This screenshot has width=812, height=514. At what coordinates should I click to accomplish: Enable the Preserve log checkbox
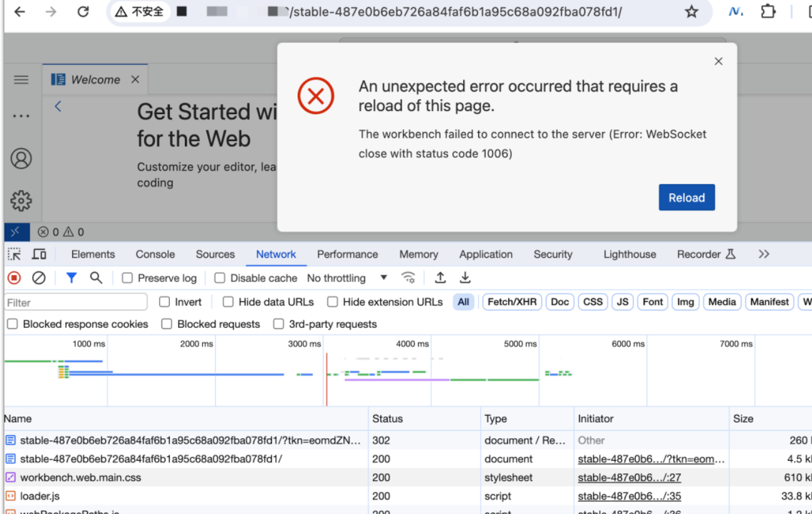[x=127, y=278]
